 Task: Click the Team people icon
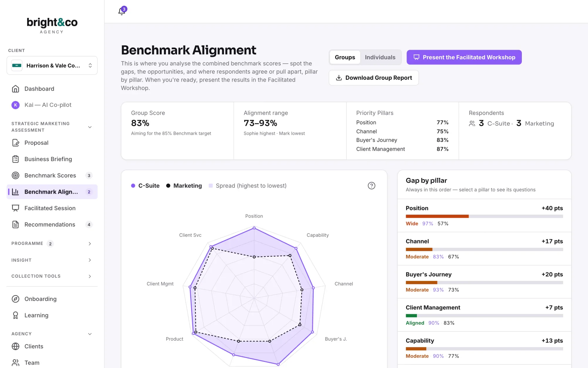[x=15, y=363]
